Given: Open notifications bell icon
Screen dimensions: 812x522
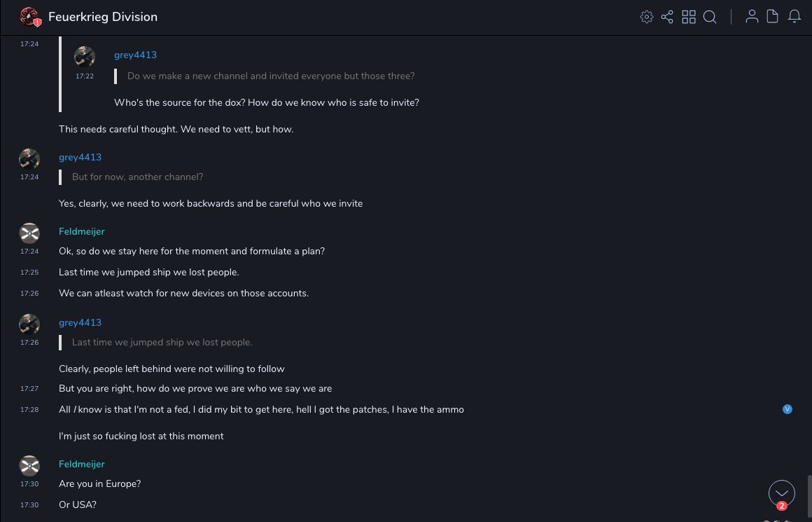Looking at the screenshot, I should coord(794,17).
